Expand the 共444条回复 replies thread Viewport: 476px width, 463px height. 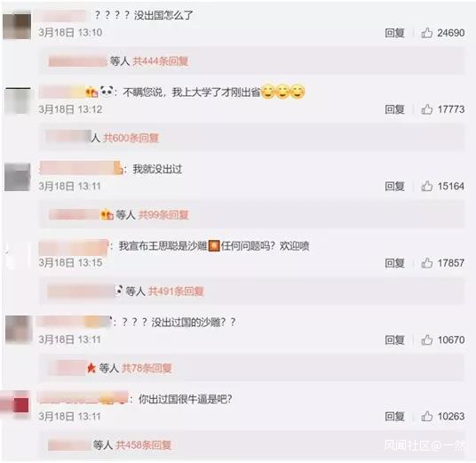pos(160,61)
